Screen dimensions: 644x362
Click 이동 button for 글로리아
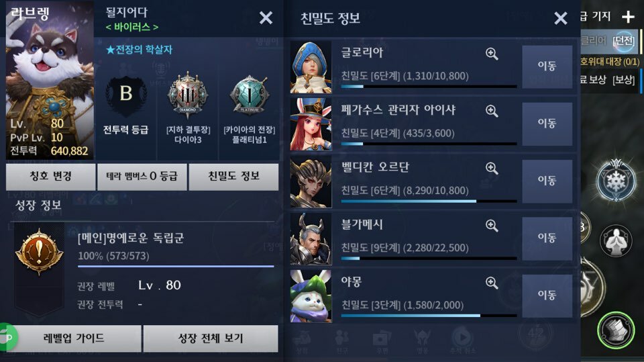(547, 66)
